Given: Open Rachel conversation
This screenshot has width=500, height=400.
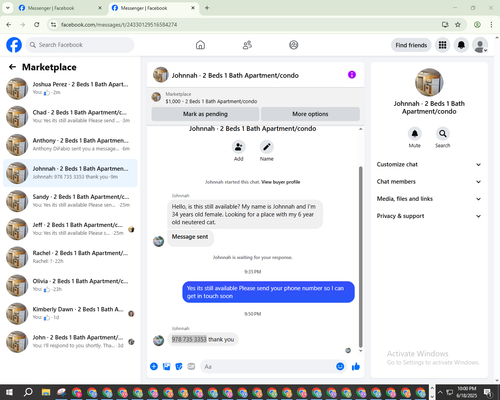Looking at the screenshot, I should pyautogui.click(x=70, y=257).
